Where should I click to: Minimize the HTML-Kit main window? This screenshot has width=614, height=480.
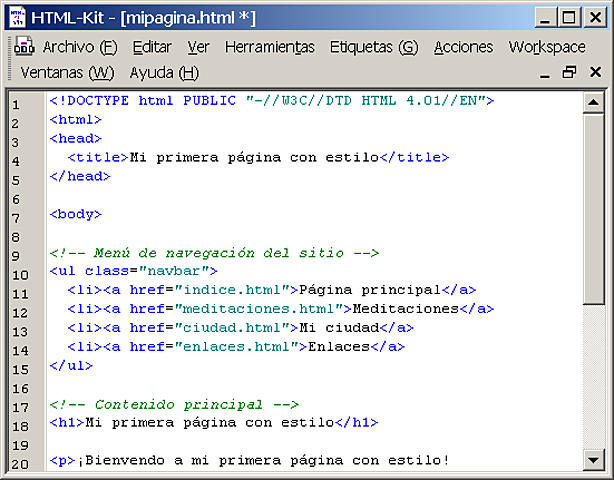pos(545,18)
